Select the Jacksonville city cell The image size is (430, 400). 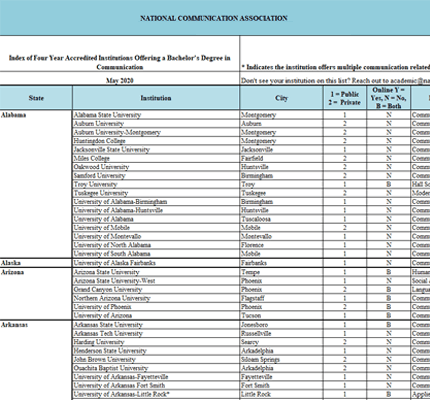(x=281, y=150)
